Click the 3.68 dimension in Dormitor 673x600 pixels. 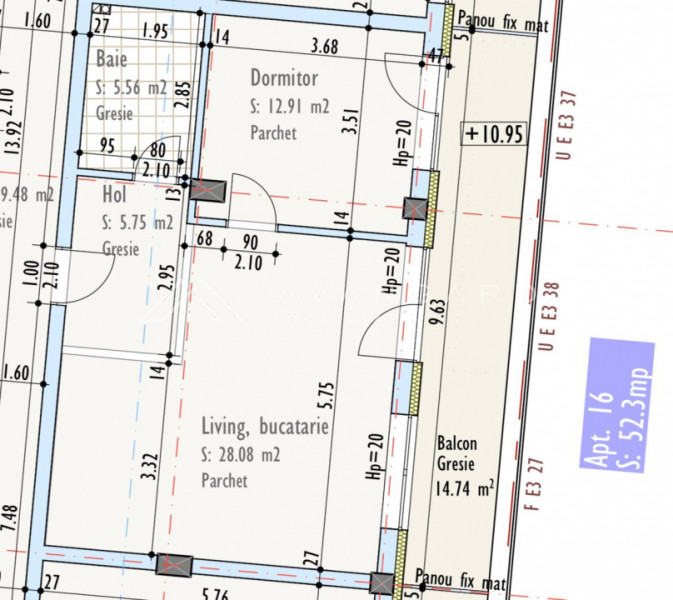tap(324, 46)
